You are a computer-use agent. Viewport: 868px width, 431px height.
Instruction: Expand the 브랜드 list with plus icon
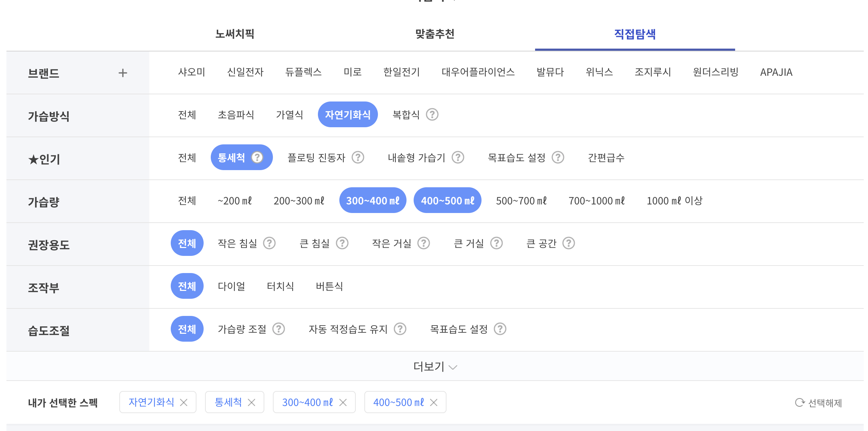(123, 73)
